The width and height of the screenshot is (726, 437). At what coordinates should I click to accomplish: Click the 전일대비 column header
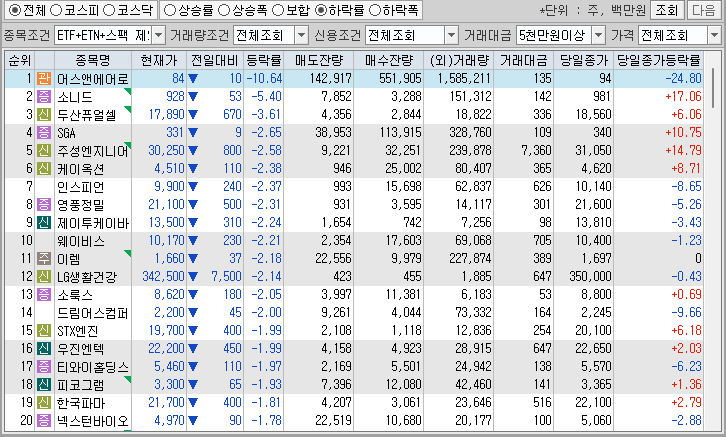[x=215, y=60]
